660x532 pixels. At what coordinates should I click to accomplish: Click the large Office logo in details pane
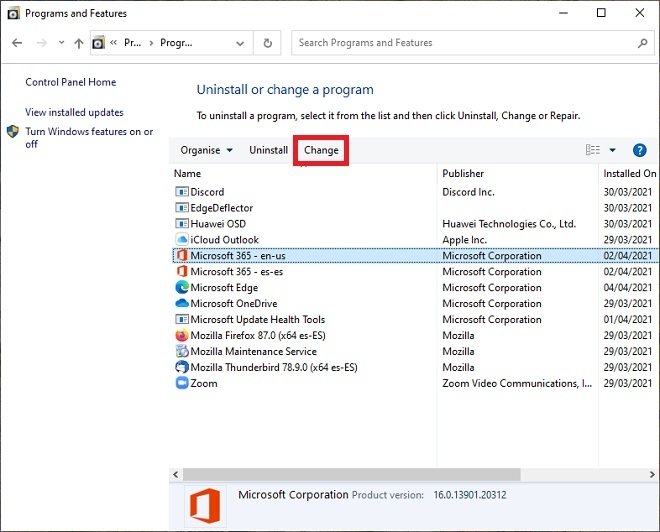(x=205, y=505)
